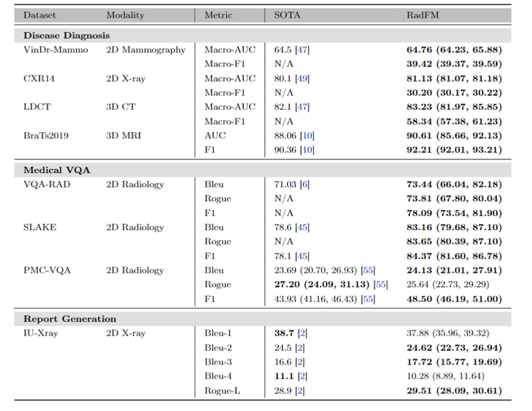Click the SOTA column header
The height and width of the screenshot is (411, 532).
[x=287, y=15]
